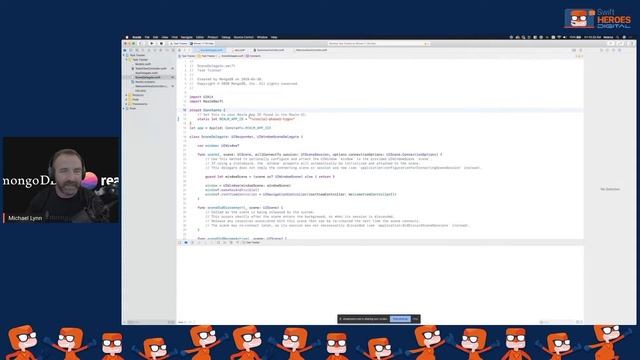
Task: Click Hide in the screen sharing banner
Action: 416,319
